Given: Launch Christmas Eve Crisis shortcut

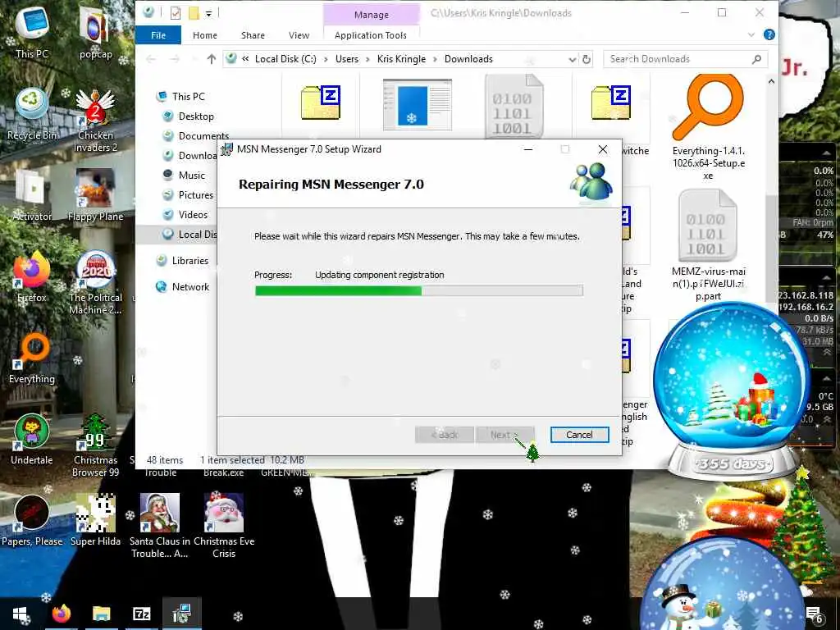Looking at the screenshot, I should [224, 526].
